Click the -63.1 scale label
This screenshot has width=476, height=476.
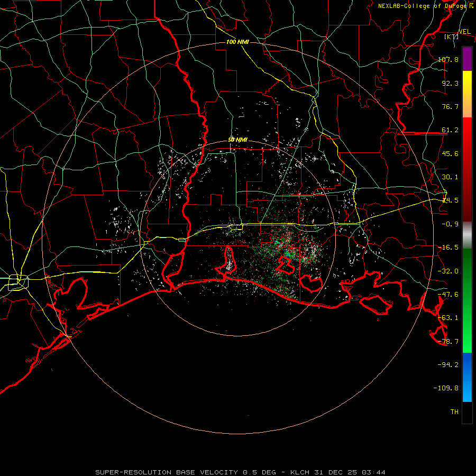(x=448, y=318)
